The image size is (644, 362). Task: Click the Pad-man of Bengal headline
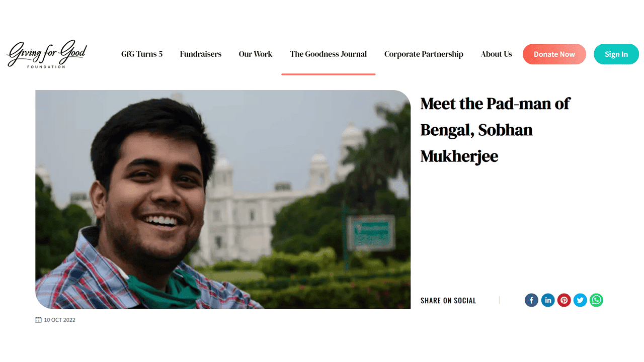click(x=495, y=130)
